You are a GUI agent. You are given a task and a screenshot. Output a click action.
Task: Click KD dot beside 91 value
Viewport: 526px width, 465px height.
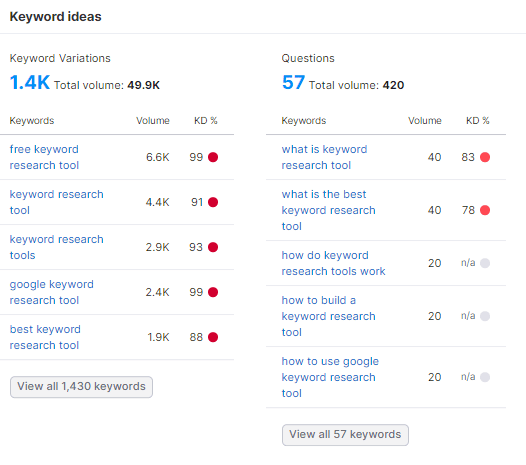click(x=213, y=202)
